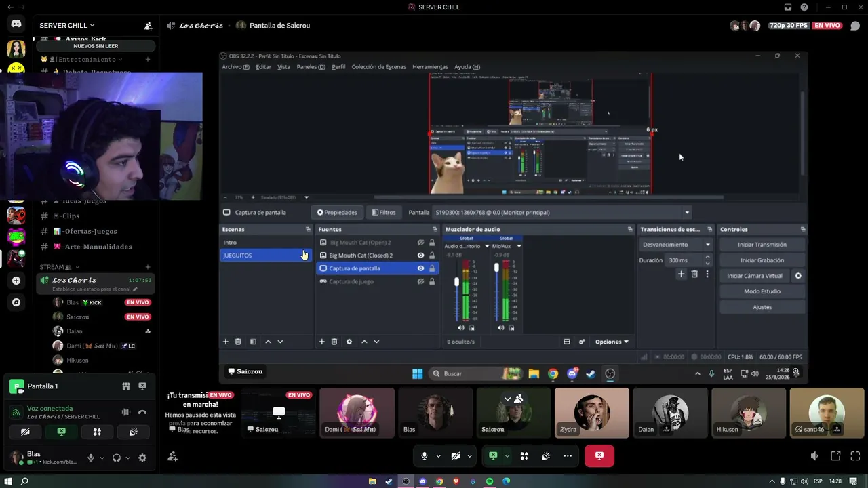Turn on camera in the voice panel
This screenshot has height=488, width=868.
pos(25,432)
